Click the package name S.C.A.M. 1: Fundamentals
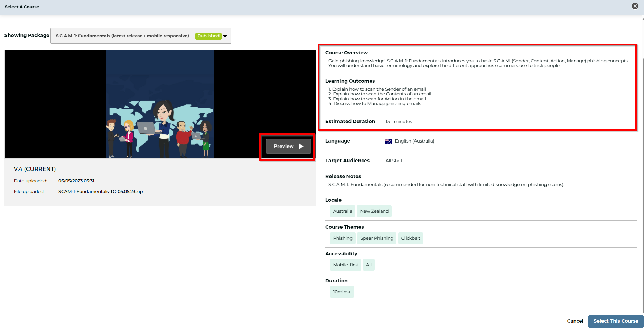 pyautogui.click(x=122, y=36)
